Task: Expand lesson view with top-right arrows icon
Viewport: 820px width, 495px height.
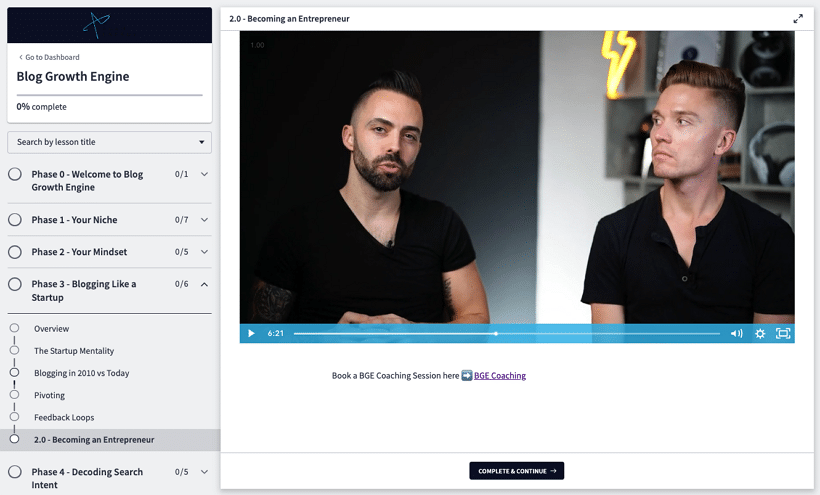Action: [798, 18]
